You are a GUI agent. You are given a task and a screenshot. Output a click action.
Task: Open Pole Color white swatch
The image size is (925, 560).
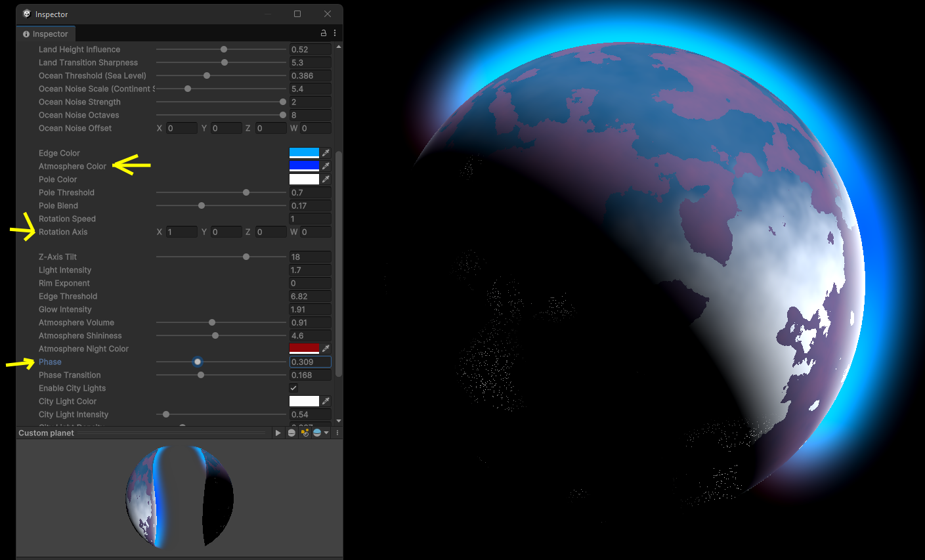click(x=304, y=179)
